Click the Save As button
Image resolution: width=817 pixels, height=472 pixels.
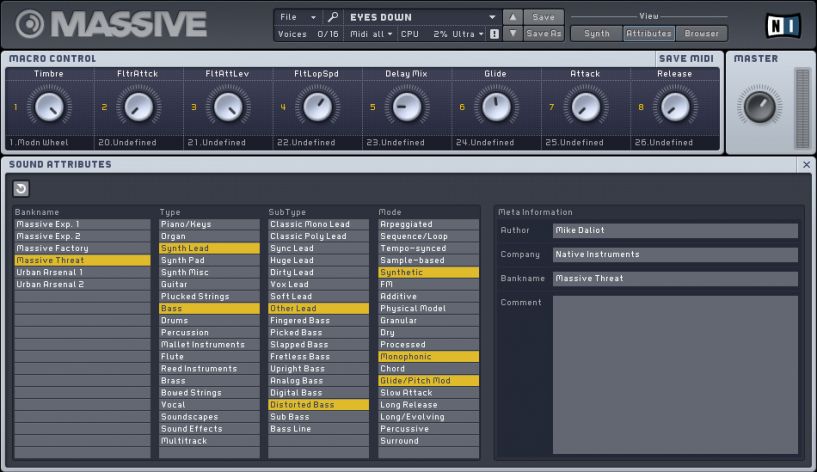[543, 33]
